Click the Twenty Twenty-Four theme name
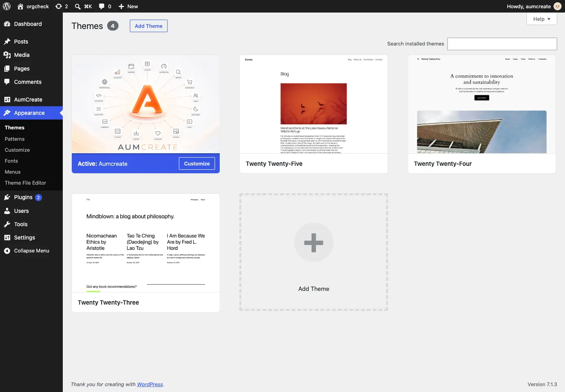This screenshot has width=565, height=392. [443, 163]
